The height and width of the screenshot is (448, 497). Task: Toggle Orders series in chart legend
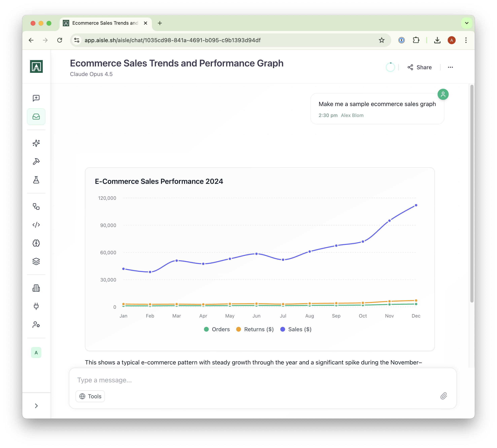pos(217,329)
